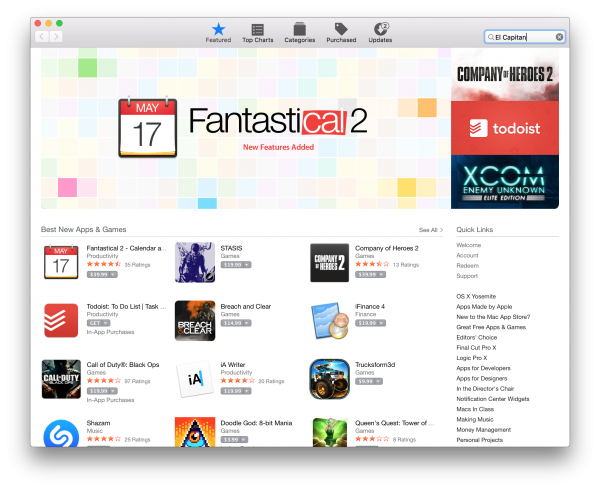
Task: Click the search field containing El Capitan
Action: [x=524, y=37]
